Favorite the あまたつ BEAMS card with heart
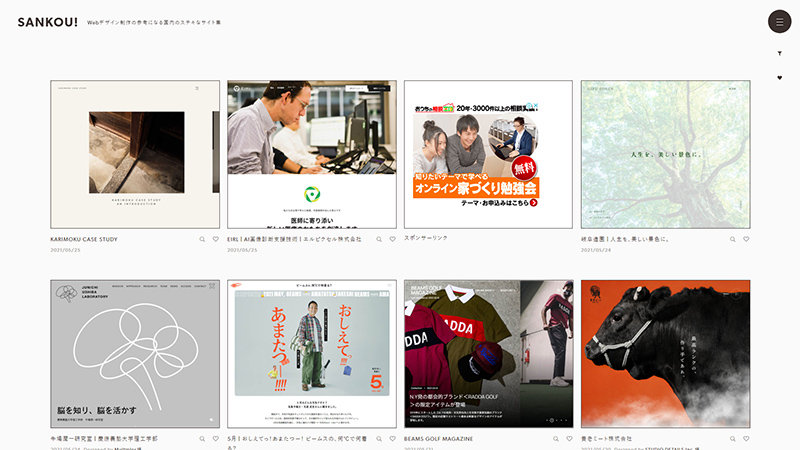This screenshot has height=450, width=800. click(x=392, y=438)
